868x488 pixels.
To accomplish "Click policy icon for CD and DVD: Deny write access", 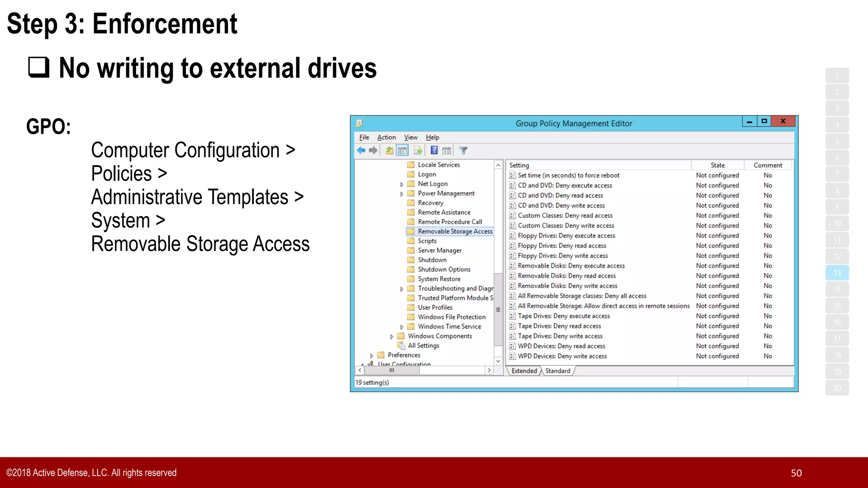I will pyautogui.click(x=512, y=205).
